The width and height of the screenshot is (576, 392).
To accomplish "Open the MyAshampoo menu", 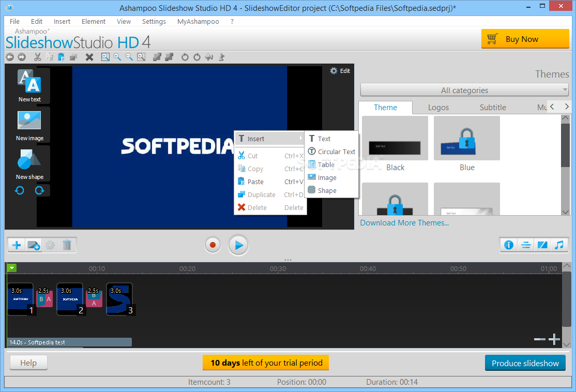I will [x=198, y=21].
